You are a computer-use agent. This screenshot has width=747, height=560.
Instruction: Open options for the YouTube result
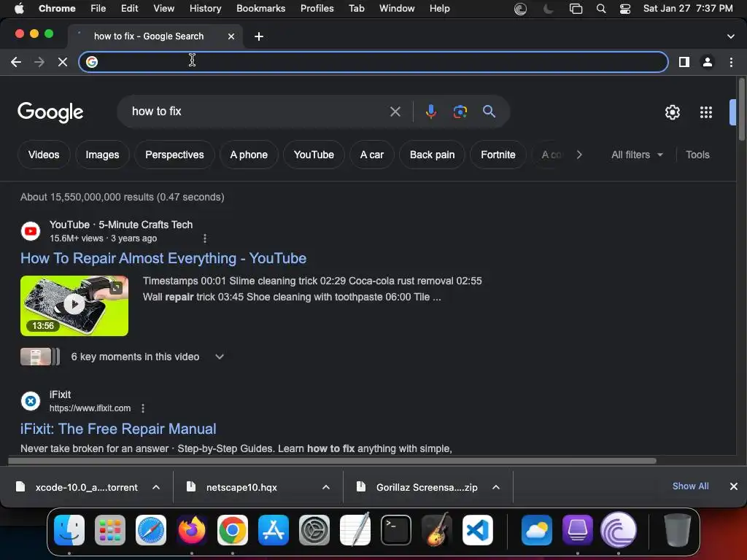point(205,238)
